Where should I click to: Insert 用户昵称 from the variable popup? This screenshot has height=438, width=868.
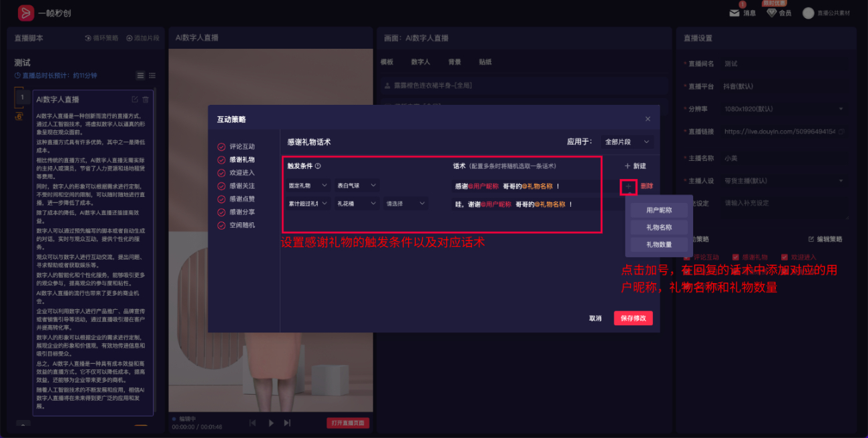[x=659, y=210]
